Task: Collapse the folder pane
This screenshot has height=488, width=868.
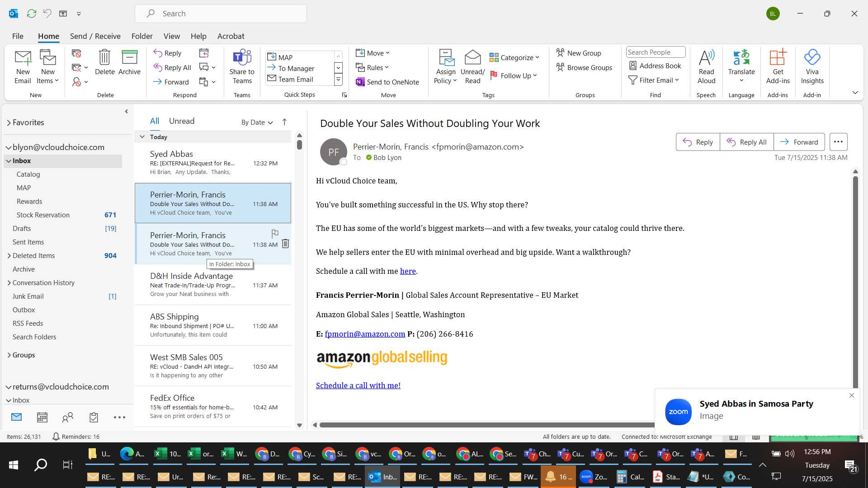Action: pyautogui.click(x=126, y=111)
